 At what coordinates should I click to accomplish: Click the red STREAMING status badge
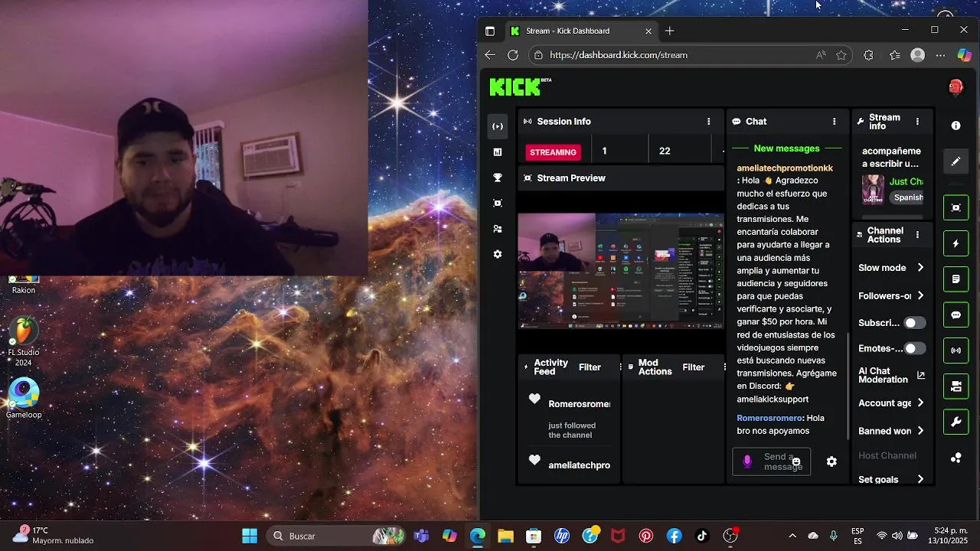pos(553,152)
